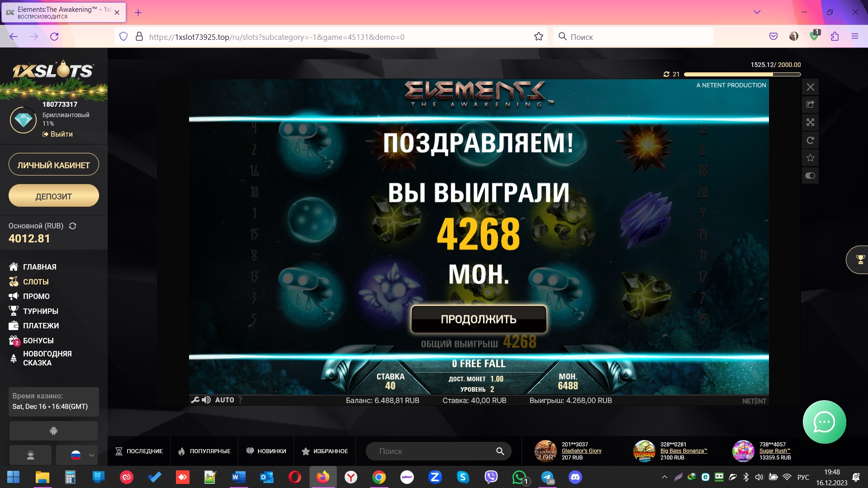This screenshot has width=868, height=488.
Task: Click the slots search magnifier icon
Action: pyautogui.click(x=500, y=451)
